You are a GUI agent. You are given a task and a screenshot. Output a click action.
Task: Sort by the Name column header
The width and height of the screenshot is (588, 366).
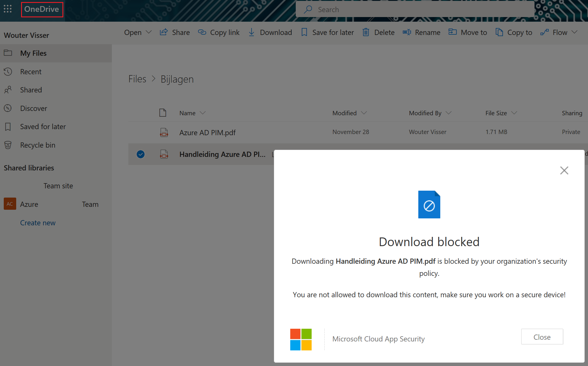[x=187, y=113]
